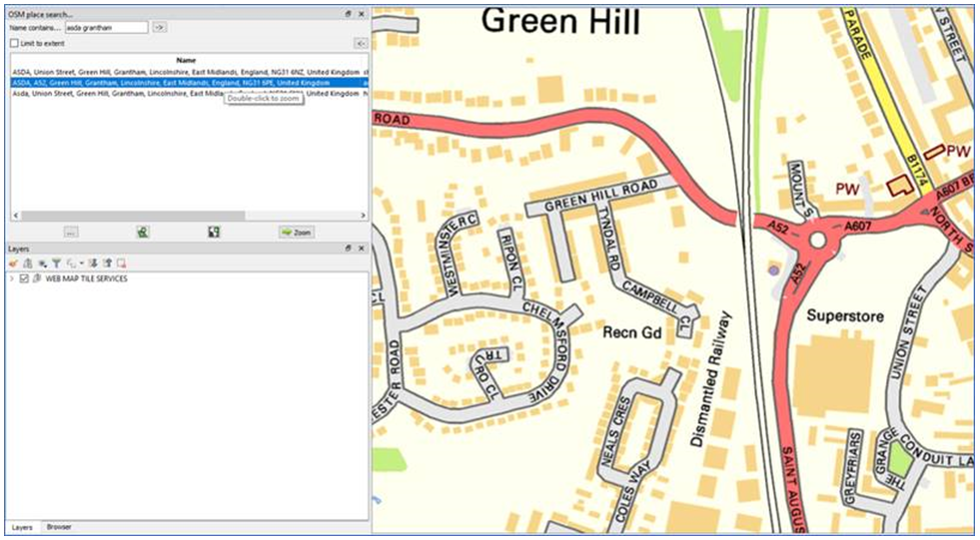The width and height of the screenshot is (980, 540).
Task: Click the Green Hill label on map
Action: click(560, 22)
